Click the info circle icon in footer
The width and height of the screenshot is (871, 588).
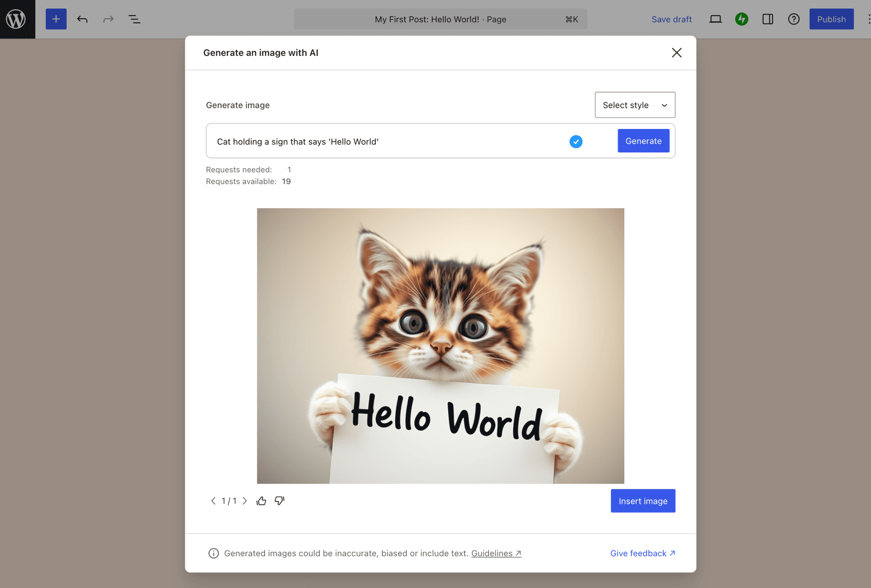(213, 553)
